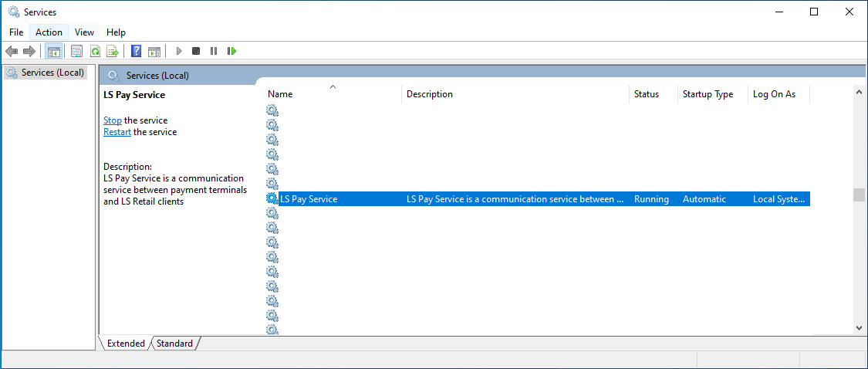Click LS Pay Service description text in row
The height and width of the screenshot is (369, 868).
pos(515,199)
